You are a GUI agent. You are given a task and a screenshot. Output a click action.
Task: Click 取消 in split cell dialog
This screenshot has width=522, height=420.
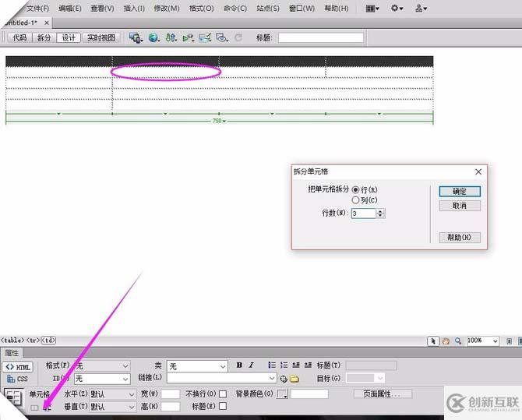[x=460, y=206]
